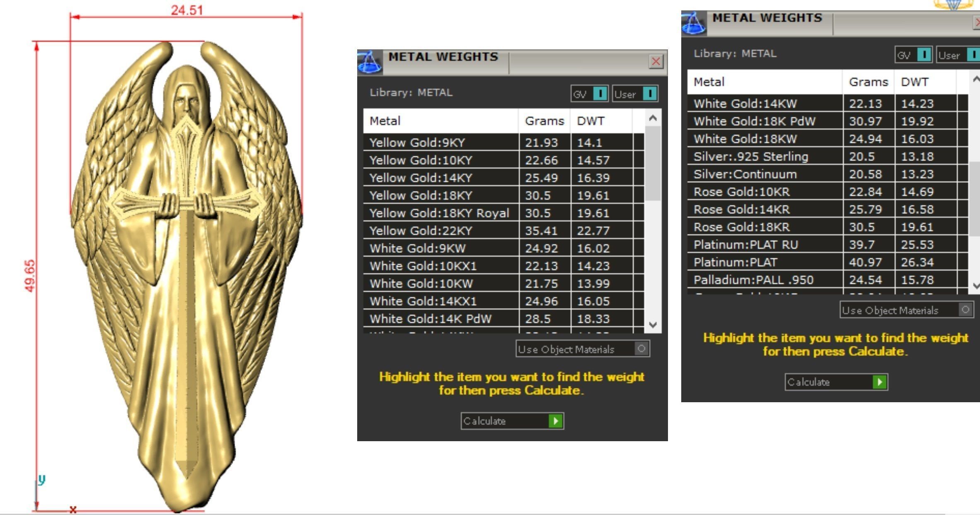Sort by DWT column header in left window
This screenshot has height=515, width=980.
coord(601,121)
